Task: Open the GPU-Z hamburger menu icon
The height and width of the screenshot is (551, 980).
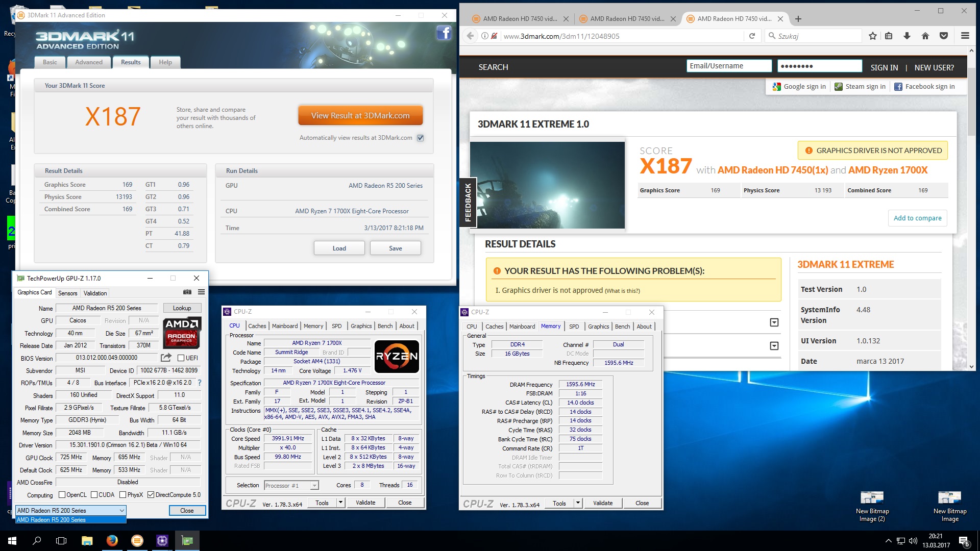Action: point(202,292)
